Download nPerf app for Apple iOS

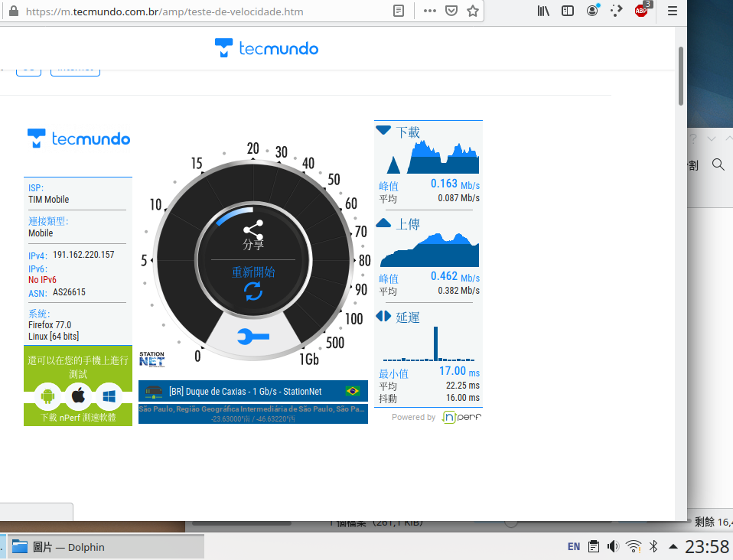pos(78,396)
